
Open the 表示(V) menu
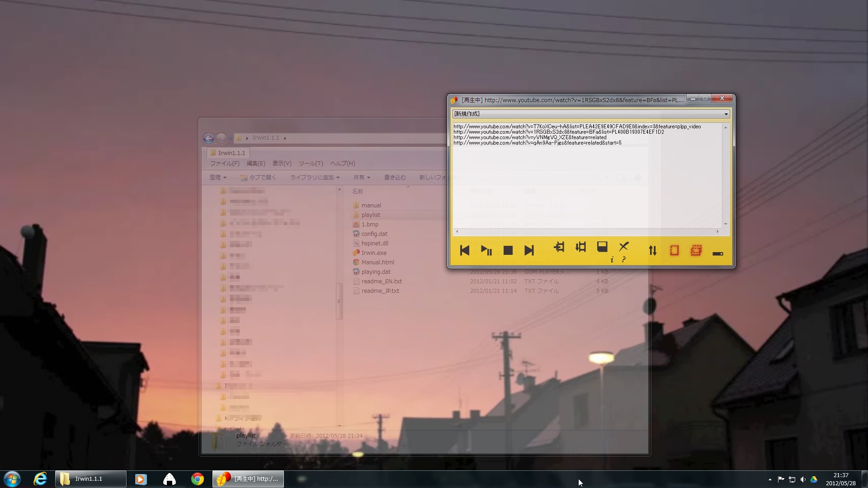282,164
